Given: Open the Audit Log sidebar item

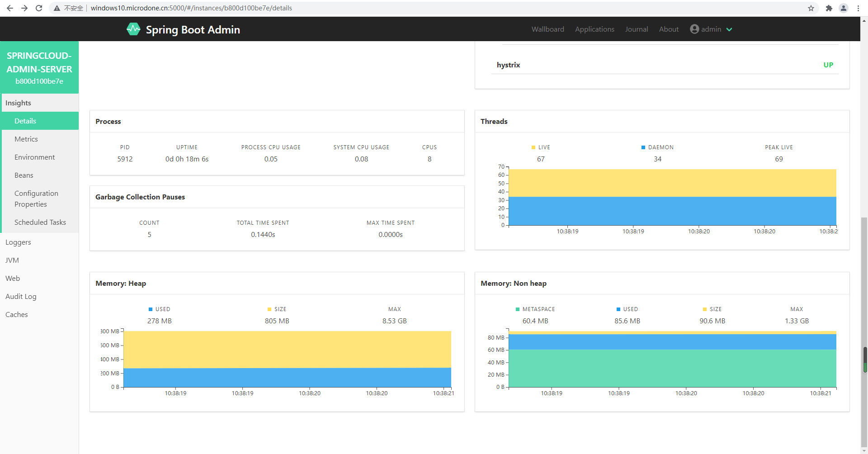Looking at the screenshot, I should tap(39, 296).
